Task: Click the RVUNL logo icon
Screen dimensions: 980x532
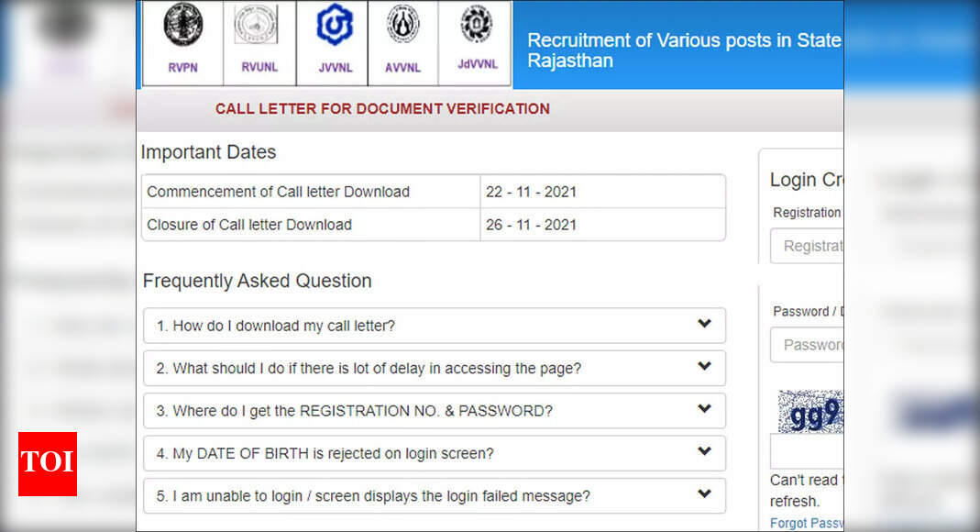Action: 257,25
